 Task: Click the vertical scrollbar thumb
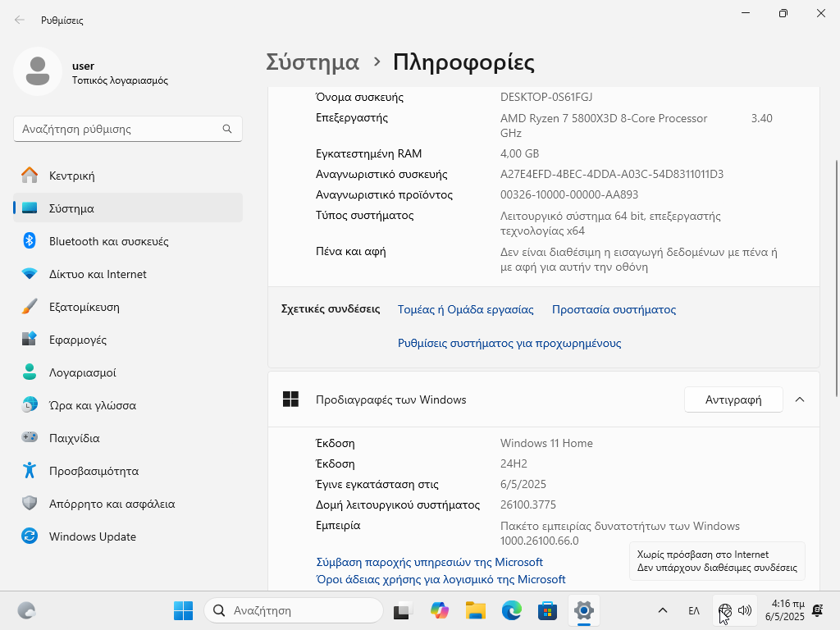[836, 279]
